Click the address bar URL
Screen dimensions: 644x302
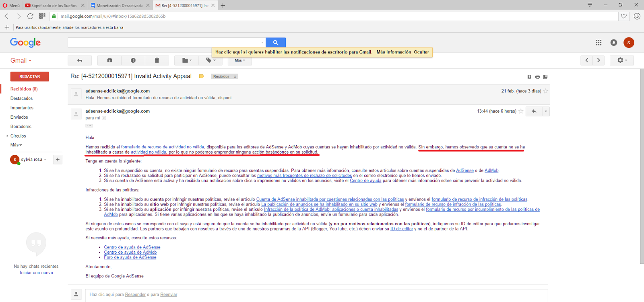[113, 16]
